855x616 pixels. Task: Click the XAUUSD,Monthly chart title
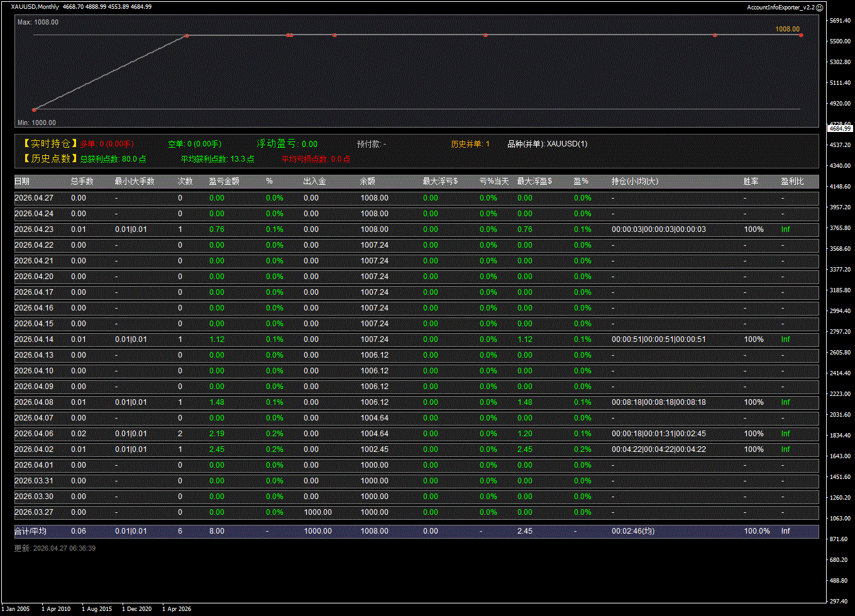(35, 7)
